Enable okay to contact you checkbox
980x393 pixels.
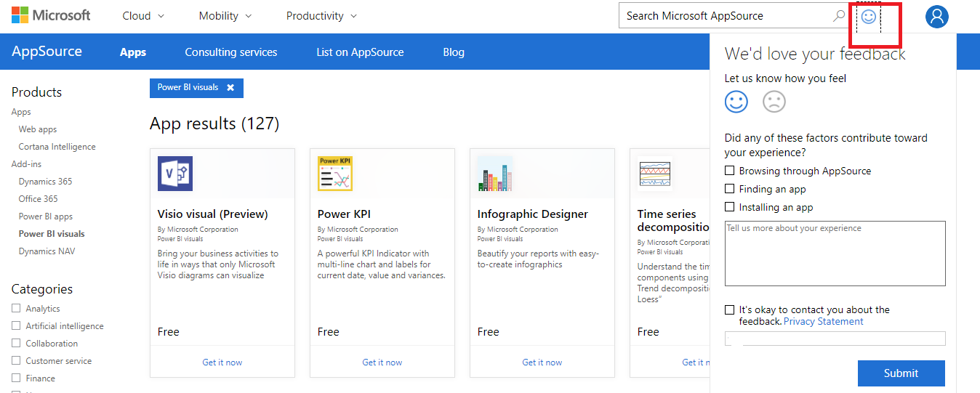(x=729, y=309)
